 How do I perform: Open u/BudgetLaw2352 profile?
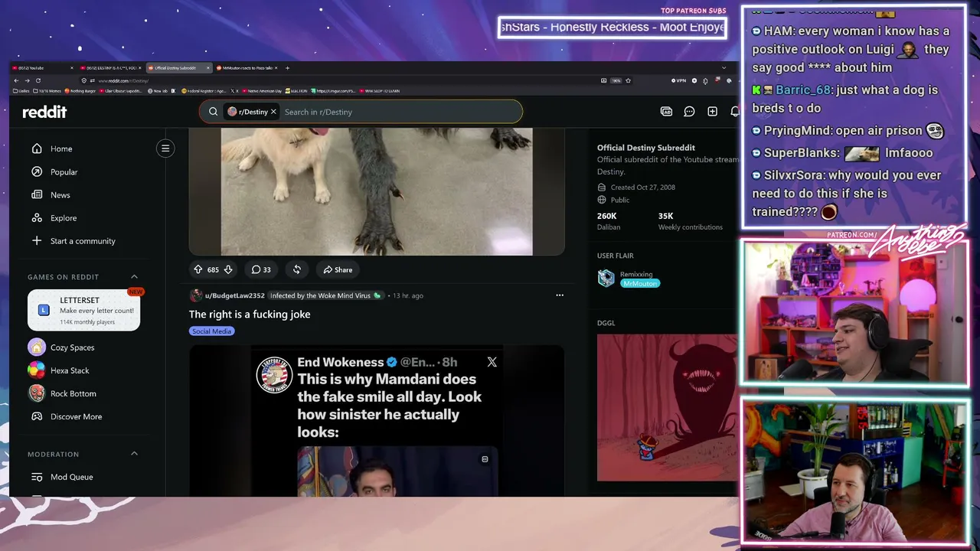coord(235,295)
